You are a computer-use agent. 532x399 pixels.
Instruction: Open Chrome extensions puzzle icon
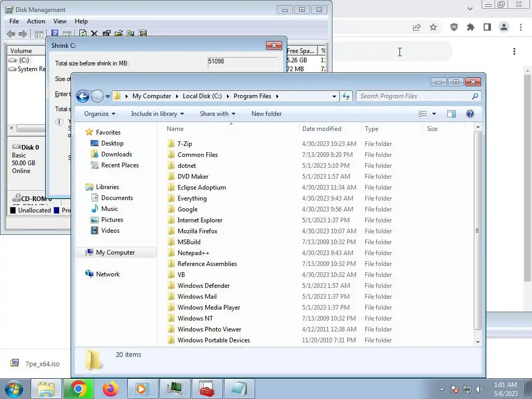tap(471, 27)
